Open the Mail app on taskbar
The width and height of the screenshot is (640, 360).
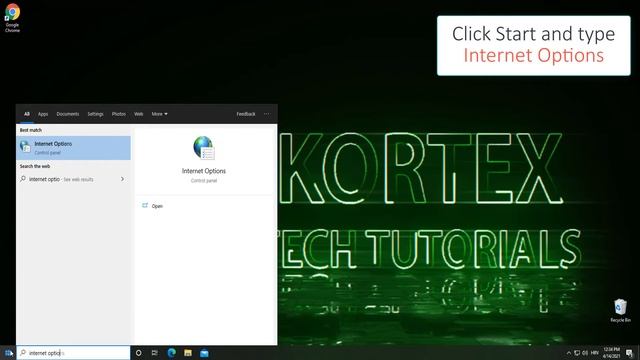[x=204, y=353]
